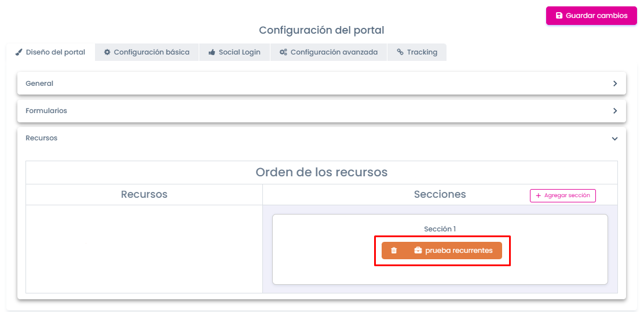Switch to the Social Login tab
The image size is (644, 312).
235,52
